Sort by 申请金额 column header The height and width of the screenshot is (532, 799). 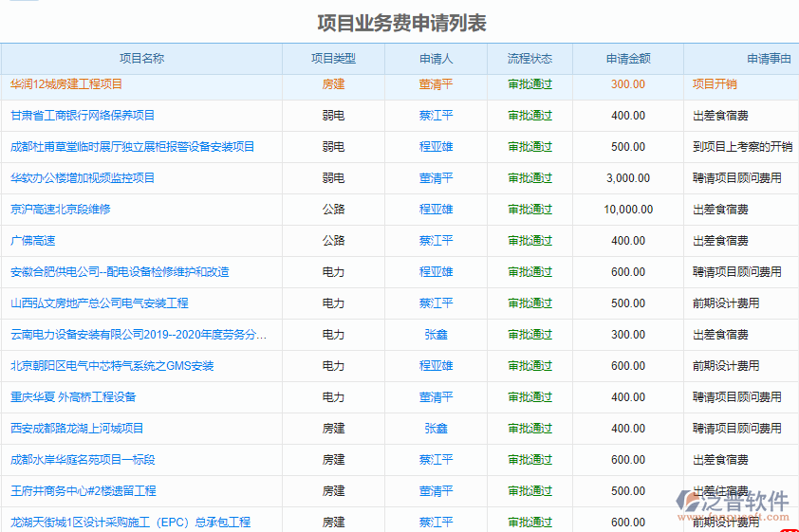[x=627, y=59]
